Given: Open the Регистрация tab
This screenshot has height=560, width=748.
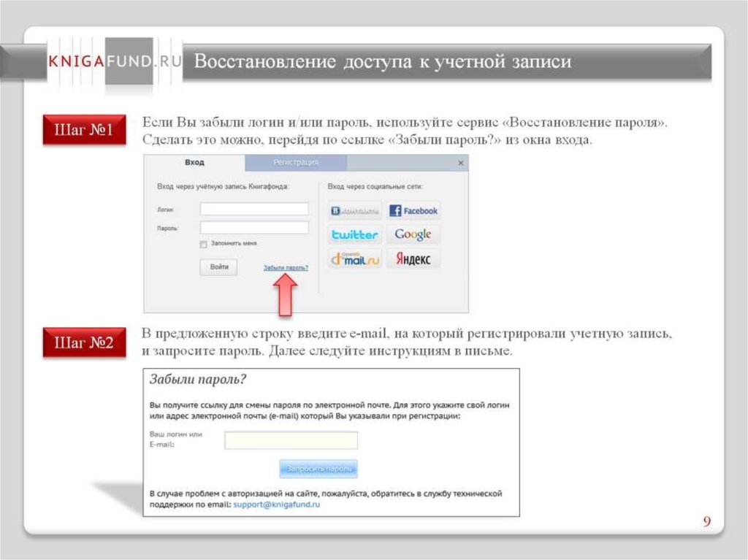Looking at the screenshot, I should coord(296,162).
